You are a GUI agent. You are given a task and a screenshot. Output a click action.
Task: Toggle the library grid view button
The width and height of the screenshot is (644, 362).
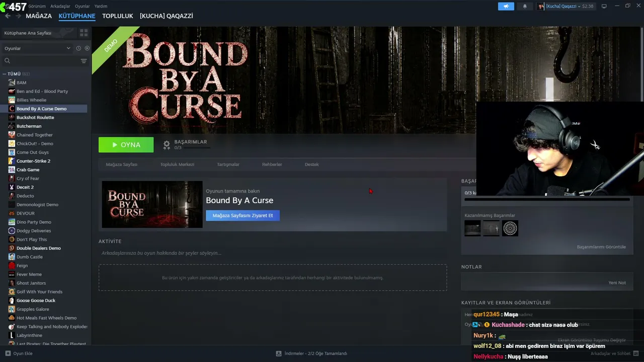pos(84,33)
